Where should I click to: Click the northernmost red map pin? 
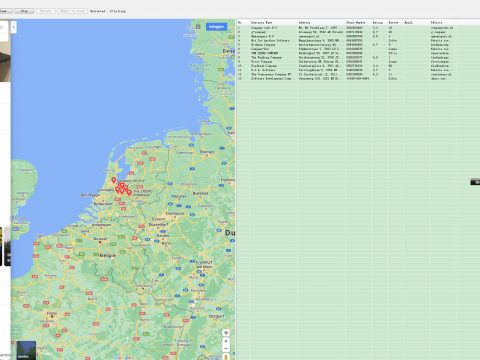tap(114, 180)
